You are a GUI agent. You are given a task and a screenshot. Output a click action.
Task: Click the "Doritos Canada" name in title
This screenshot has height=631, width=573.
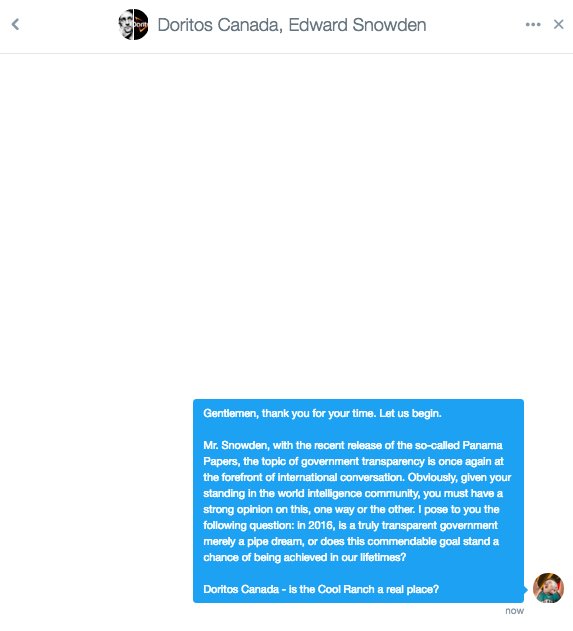tap(217, 25)
